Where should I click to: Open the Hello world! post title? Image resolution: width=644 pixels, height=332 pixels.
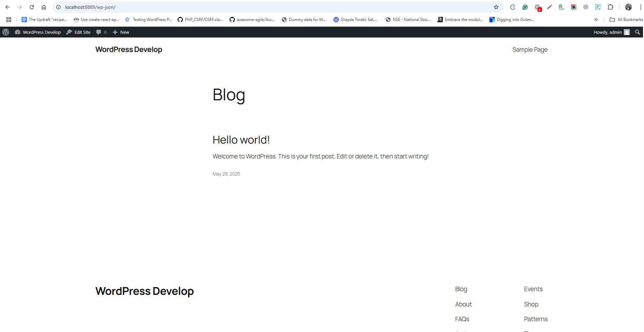coord(241,140)
